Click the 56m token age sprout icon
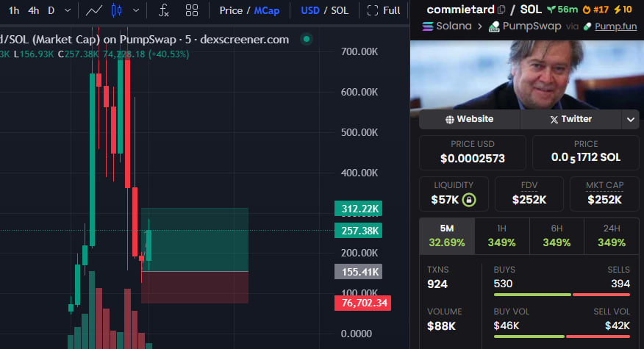 click(551, 10)
